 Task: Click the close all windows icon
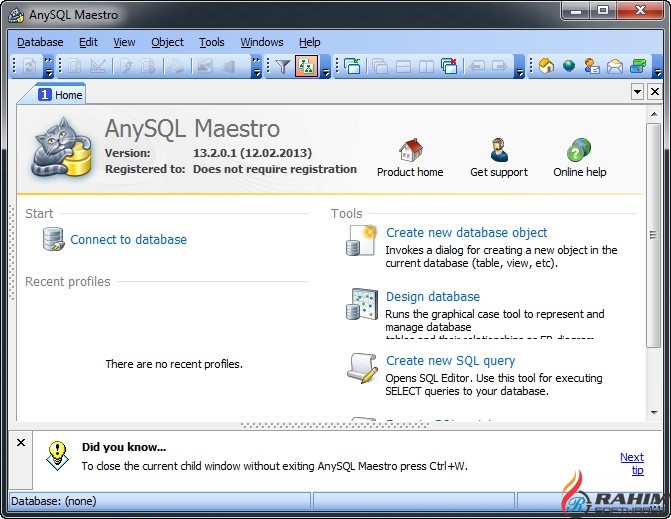pyautogui.click(x=449, y=66)
